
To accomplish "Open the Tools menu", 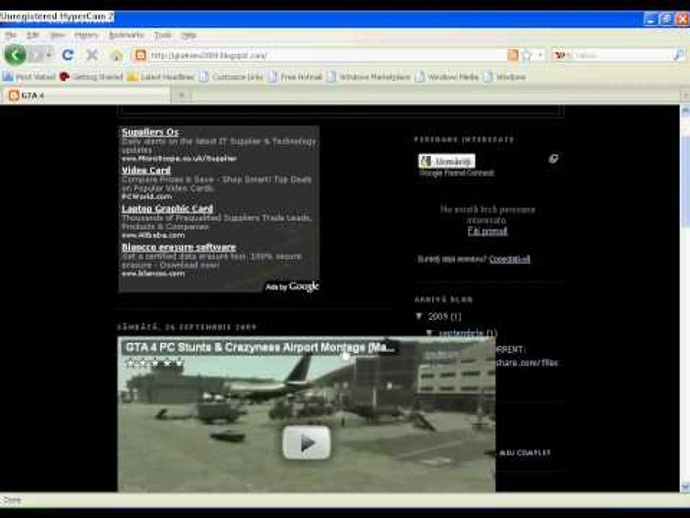I will pyautogui.click(x=162, y=35).
